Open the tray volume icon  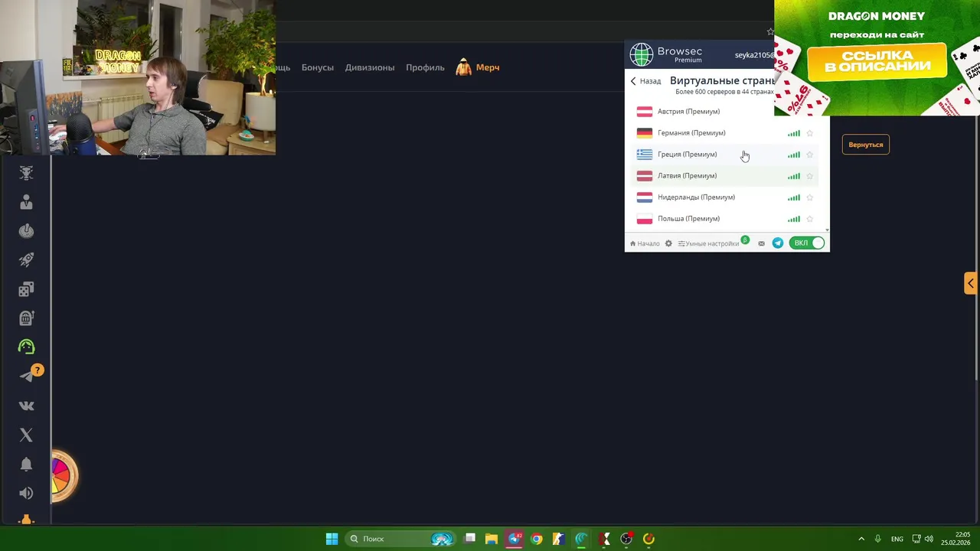[929, 539]
